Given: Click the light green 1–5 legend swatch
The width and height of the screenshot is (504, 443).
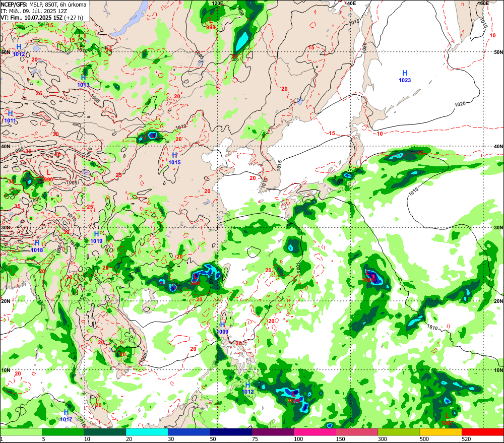Looking at the screenshot, I should pyautogui.click(x=21, y=432).
